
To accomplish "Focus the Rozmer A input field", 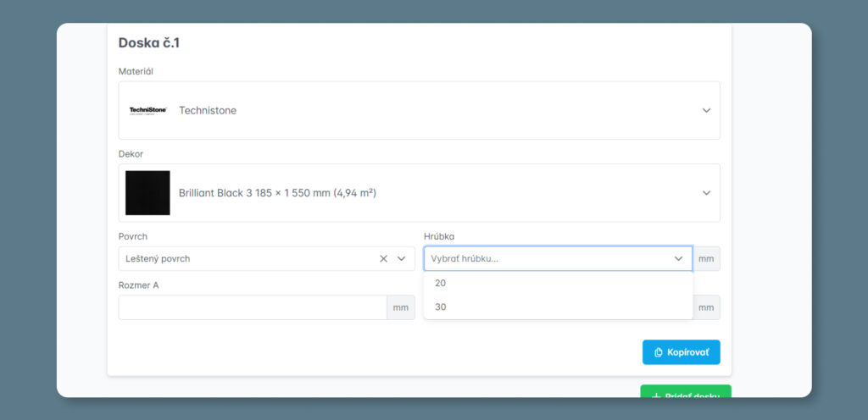I will point(253,307).
